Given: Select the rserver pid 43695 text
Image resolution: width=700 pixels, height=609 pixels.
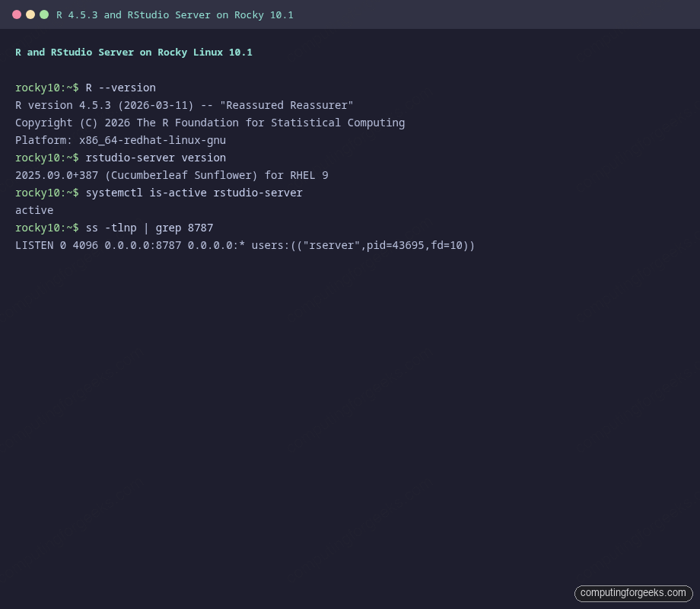Looking at the screenshot, I should [x=390, y=245].
